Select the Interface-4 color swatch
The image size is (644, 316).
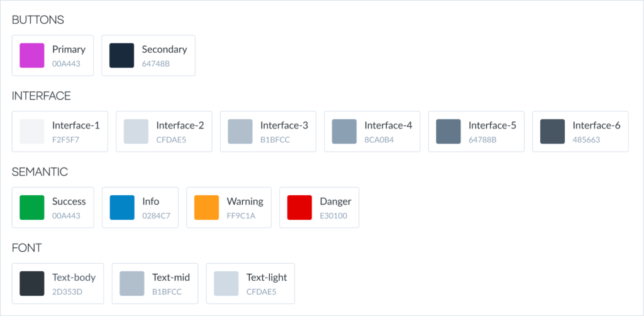point(344,132)
